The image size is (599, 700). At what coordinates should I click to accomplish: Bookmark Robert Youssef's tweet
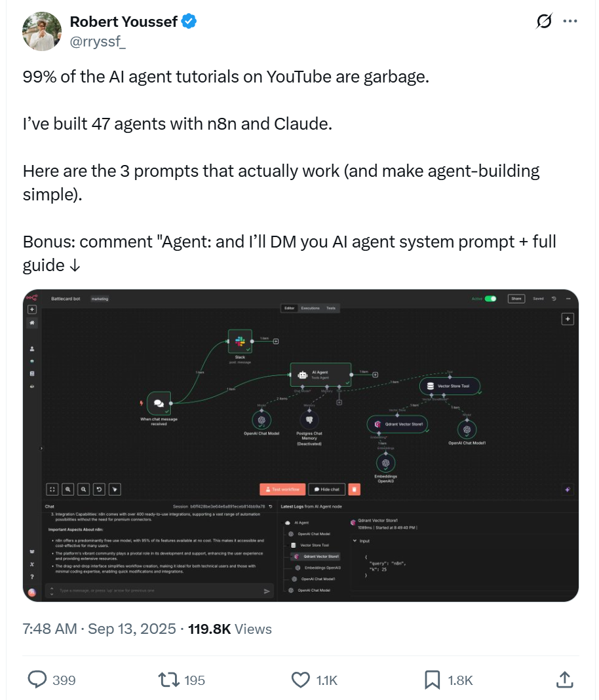coord(431,680)
